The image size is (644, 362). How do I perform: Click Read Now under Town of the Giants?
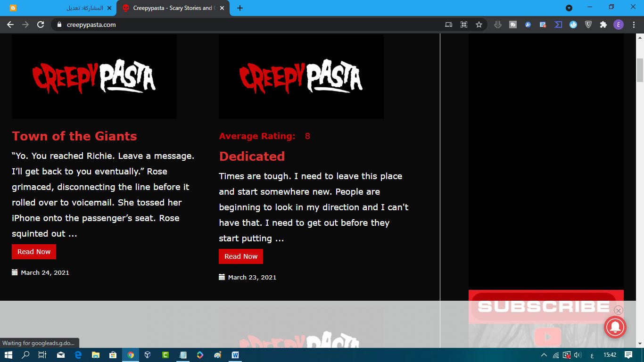(x=34, y=252)
